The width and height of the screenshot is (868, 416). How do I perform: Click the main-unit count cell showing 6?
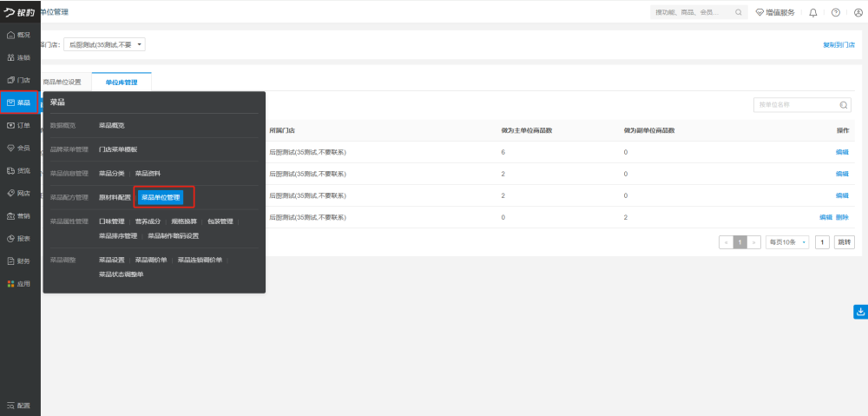[503, 152]
